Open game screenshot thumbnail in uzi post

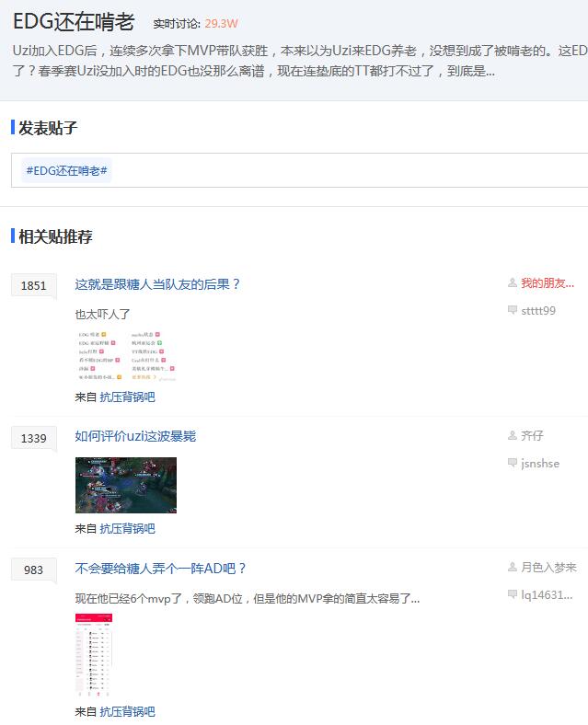126,485
